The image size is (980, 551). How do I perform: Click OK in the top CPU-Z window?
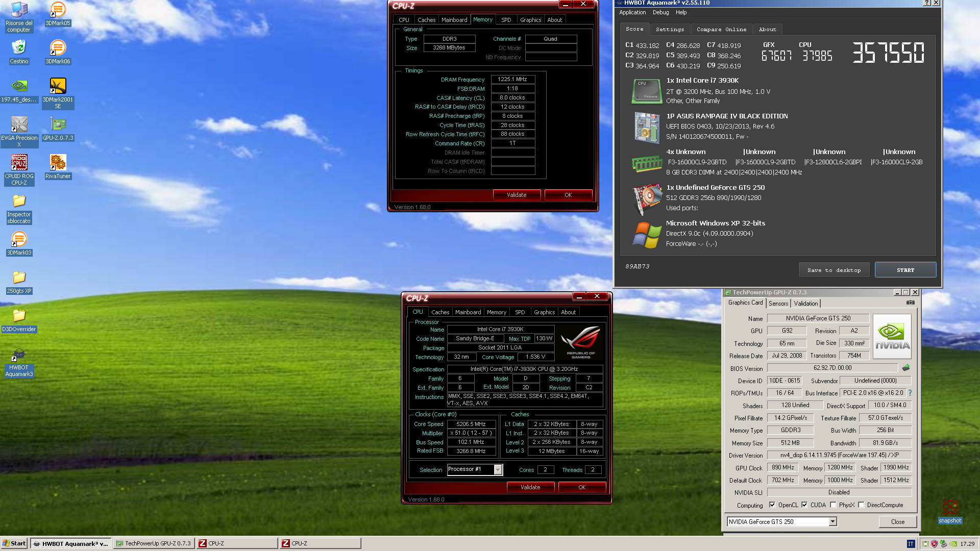click(568, 195)
